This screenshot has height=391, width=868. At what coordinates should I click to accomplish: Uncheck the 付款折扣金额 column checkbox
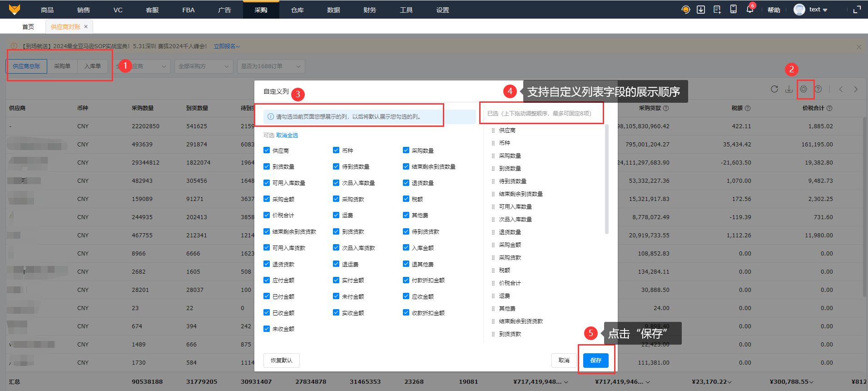pyautogui.click(x=406, y=280)
